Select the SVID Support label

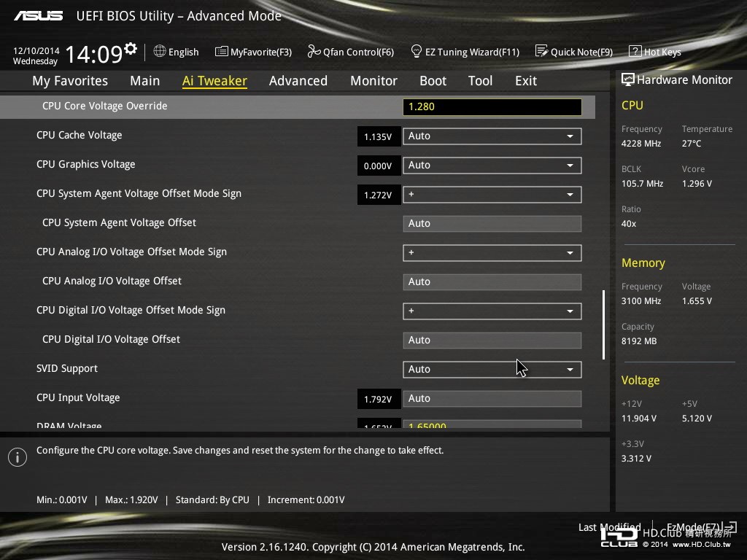[x=67, y=368]
